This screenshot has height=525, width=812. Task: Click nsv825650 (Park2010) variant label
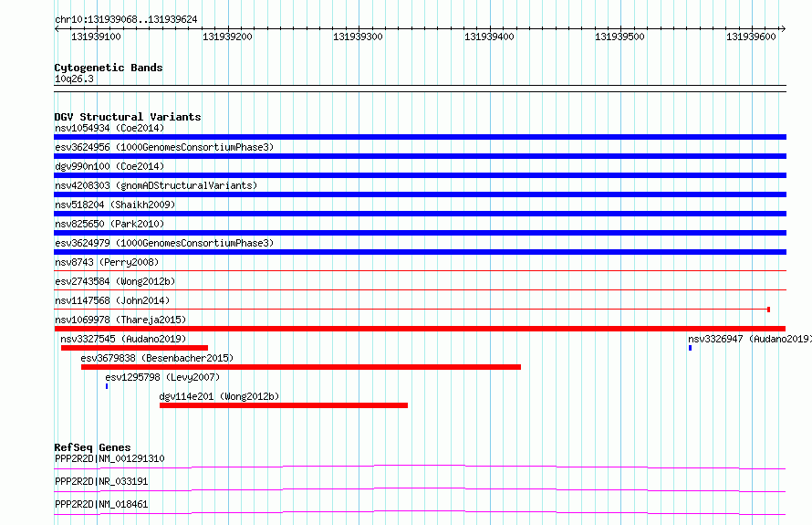pyautogui.click(x=109, y=224)
